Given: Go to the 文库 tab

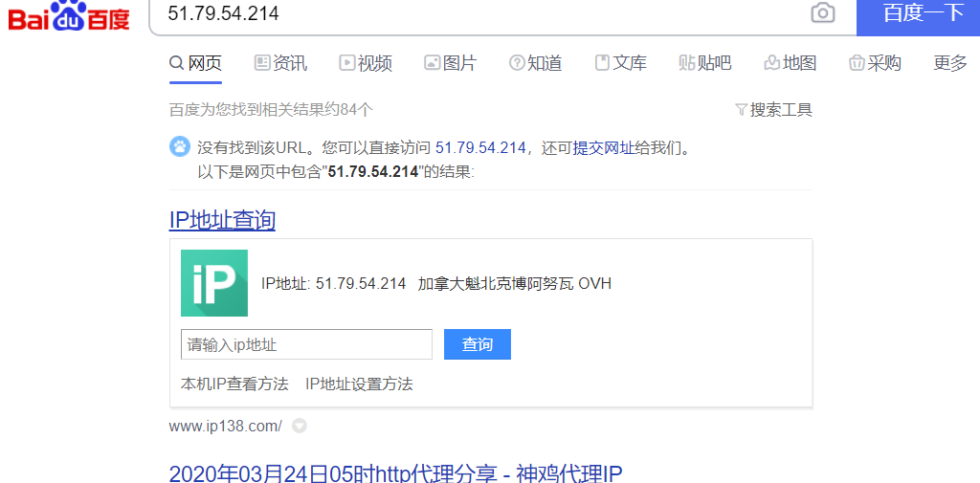Looking at the screenshot, I should pyautogui.click(x=620, y=62).
